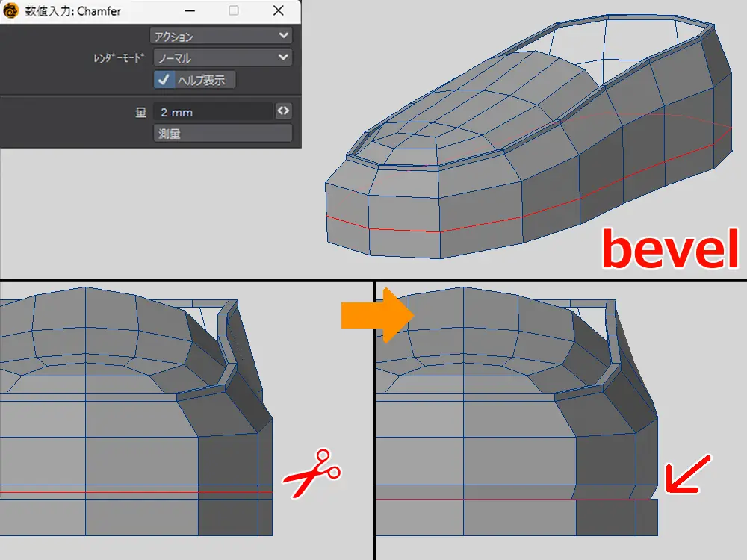This screenshot has height=560, width=747.
Task: Click the red scissors icon
Action: (311, 473)
